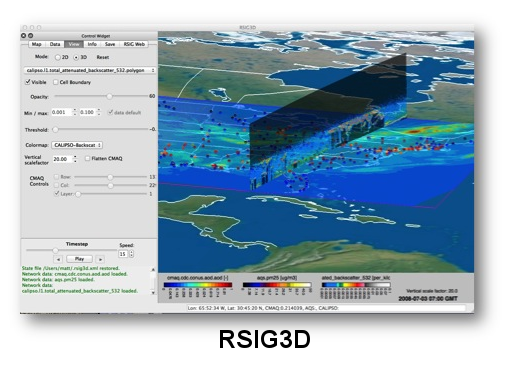Click 'cmaq.cdc.conus.aod.aod loaded' log line

coord(74,274)
